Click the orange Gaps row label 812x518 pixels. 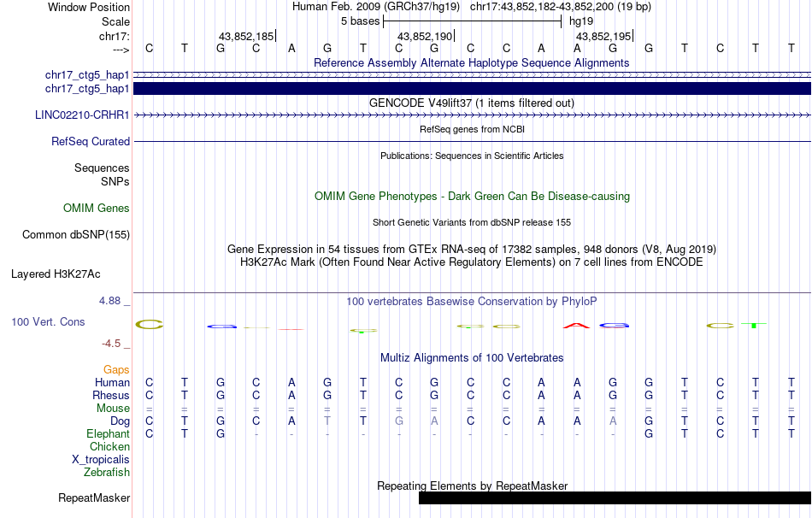[x=116, y=370]
